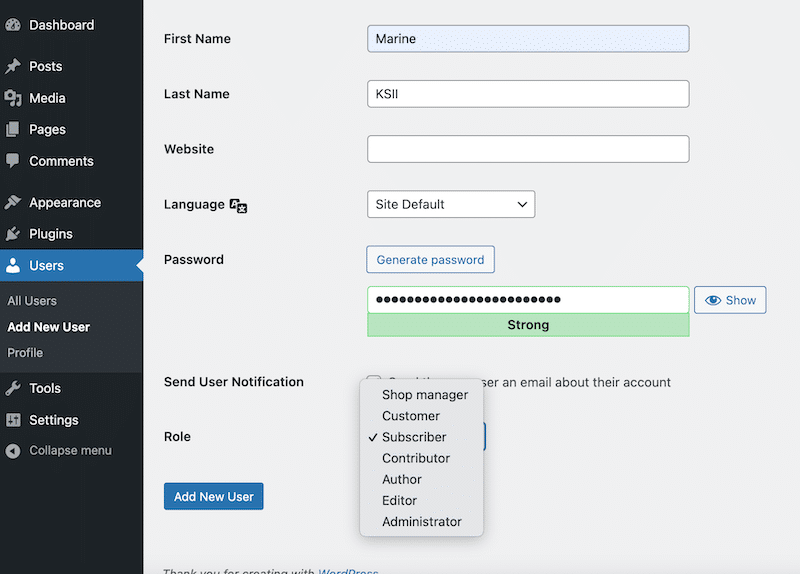This screenshot has width=800, height=574.
Task: Click the Tools wrench icon
Action: [13, 388]
